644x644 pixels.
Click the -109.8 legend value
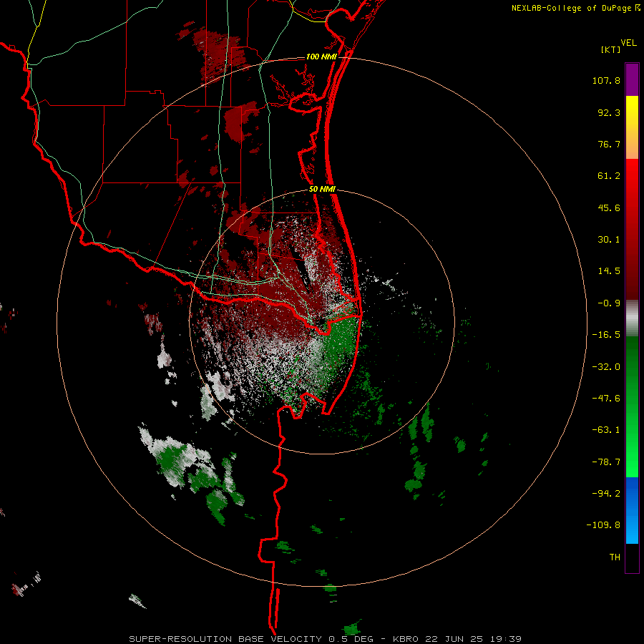(604, 525)
